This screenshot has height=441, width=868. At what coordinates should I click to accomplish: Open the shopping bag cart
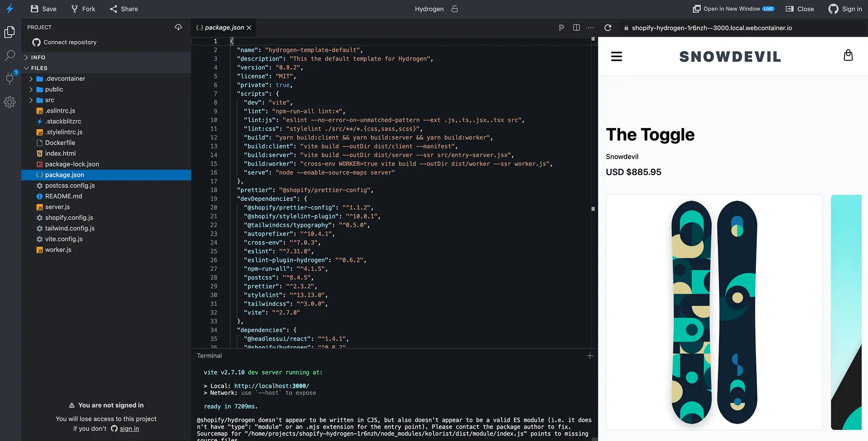pyautogui.click(x=848, y=55)
